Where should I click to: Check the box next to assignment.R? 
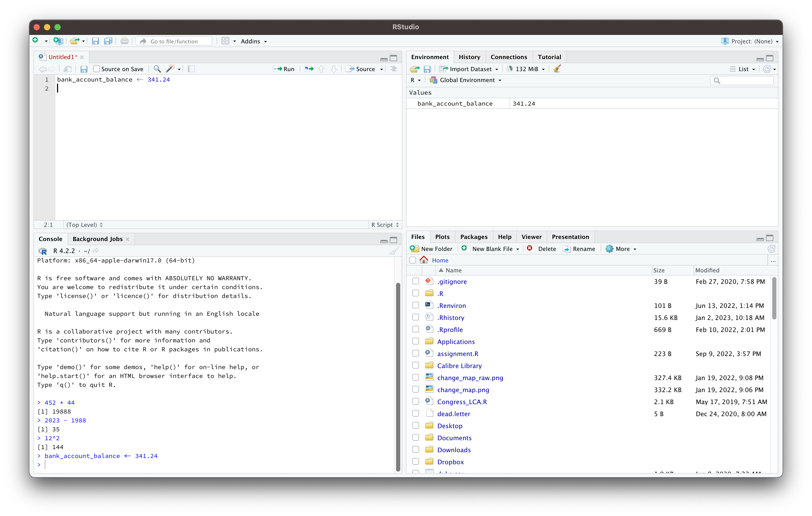click(415, 353)
